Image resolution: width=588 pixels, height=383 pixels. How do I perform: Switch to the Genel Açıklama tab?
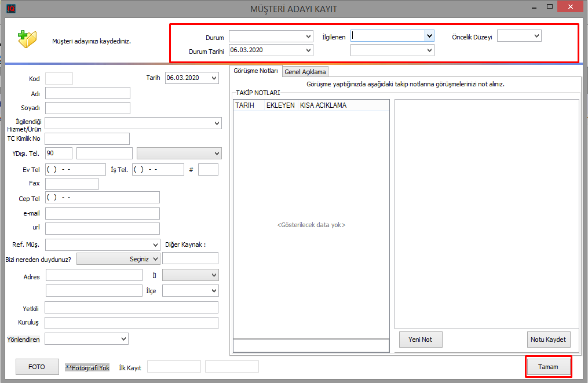tap(305, 72)
